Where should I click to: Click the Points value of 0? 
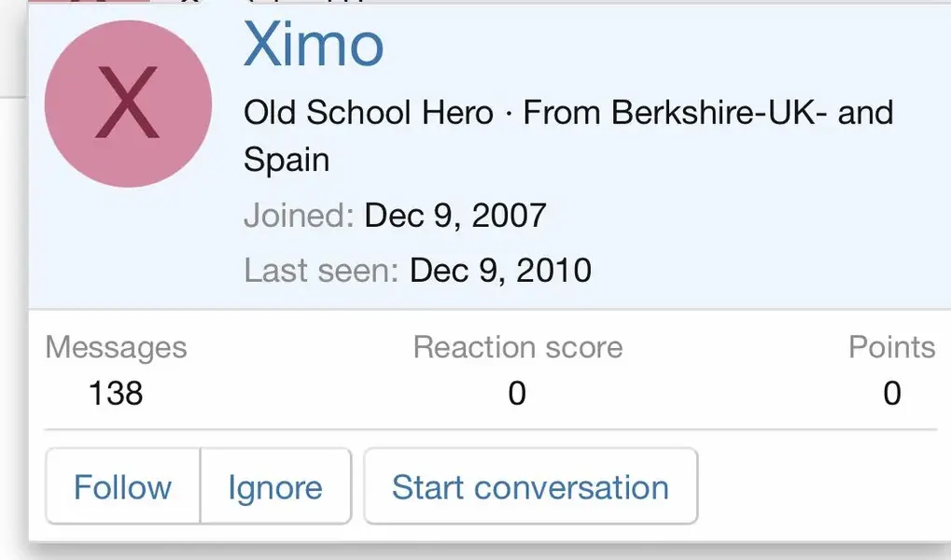click(x=892, y=393)
